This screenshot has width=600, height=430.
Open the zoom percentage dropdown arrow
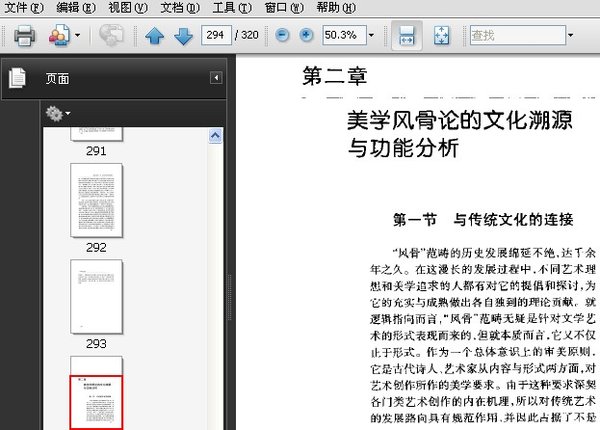point(371,36)
